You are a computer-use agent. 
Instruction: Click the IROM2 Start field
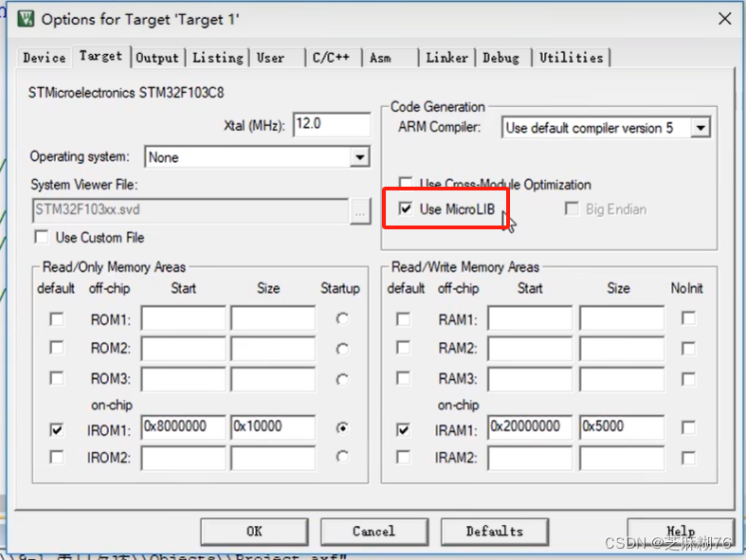click(x=183, y=458)
